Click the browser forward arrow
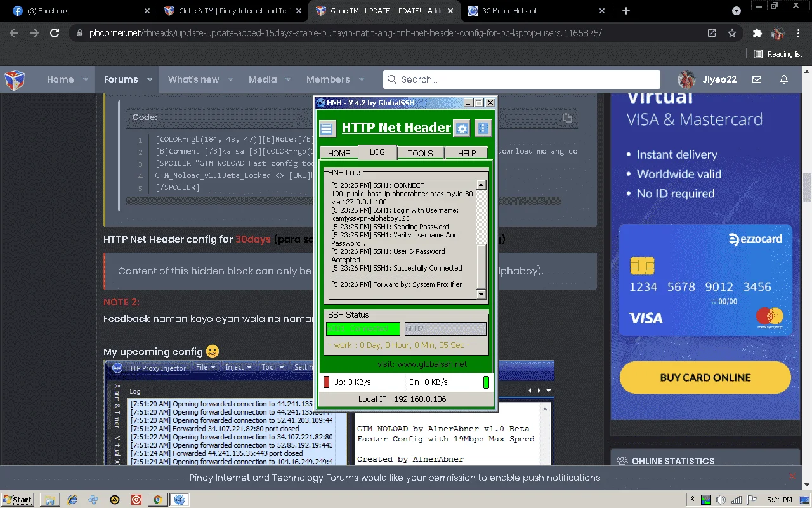Viewport: 812px width, 508px height. pyautogui.click(x=34, y=33)
